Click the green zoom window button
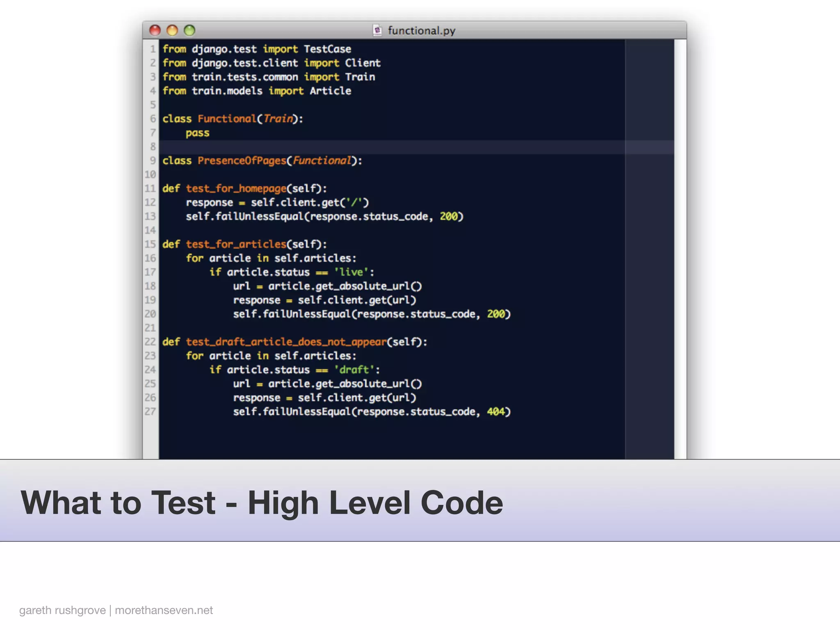 click(x=189, y=30)
